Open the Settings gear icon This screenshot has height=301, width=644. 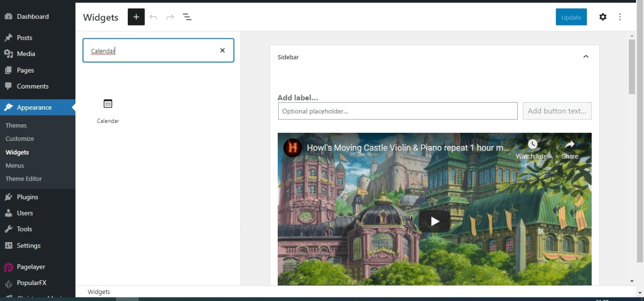tap(603, 17)
